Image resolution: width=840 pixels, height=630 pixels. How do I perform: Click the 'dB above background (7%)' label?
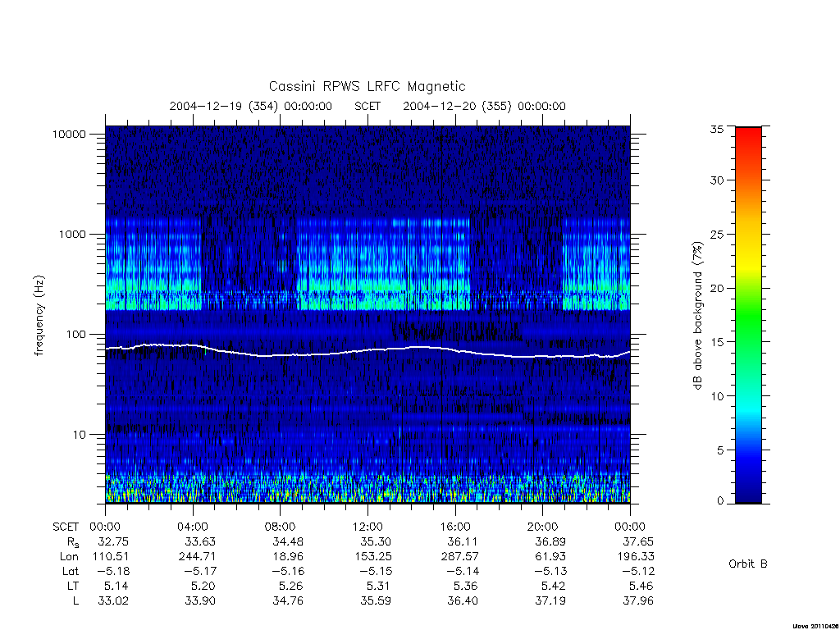tap(697, 315)
